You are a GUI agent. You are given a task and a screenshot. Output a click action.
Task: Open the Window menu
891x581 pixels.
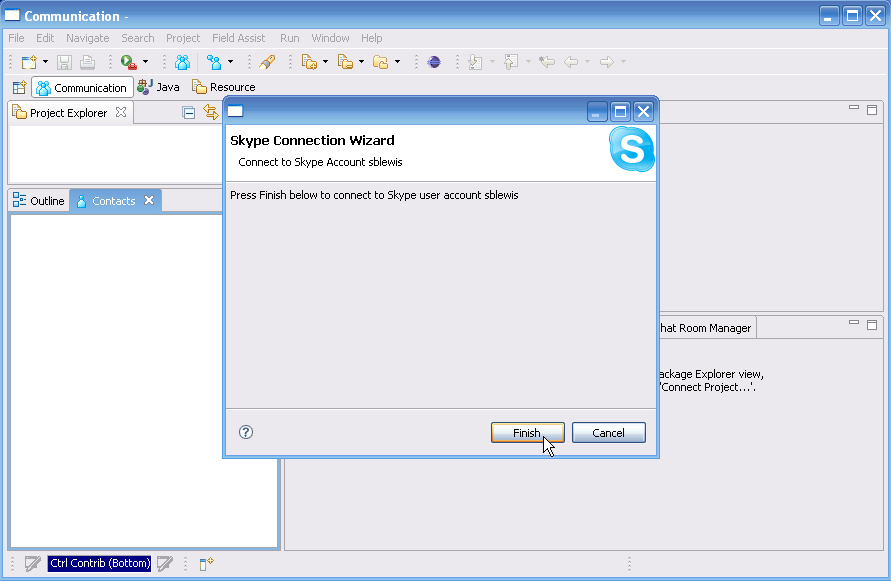[x=330, y=38]
